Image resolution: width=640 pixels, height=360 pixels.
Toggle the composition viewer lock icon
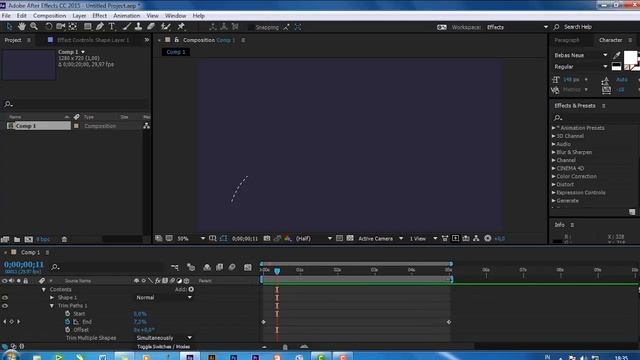(x=176, y=40)
